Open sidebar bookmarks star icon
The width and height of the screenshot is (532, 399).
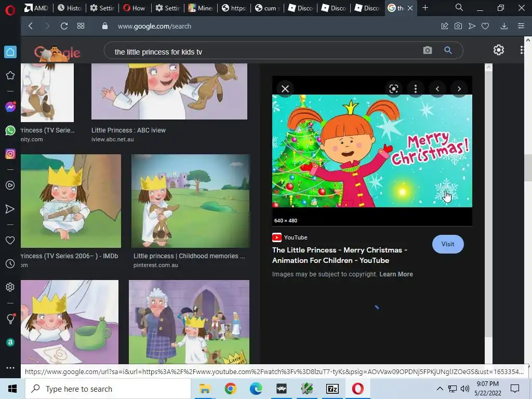[x=10, y=75]
